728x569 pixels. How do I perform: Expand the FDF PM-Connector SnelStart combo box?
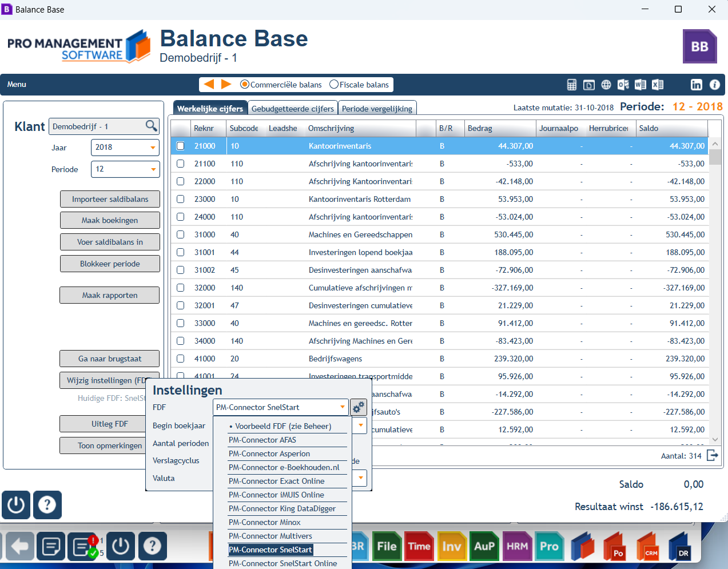click(x=343, y=407)
